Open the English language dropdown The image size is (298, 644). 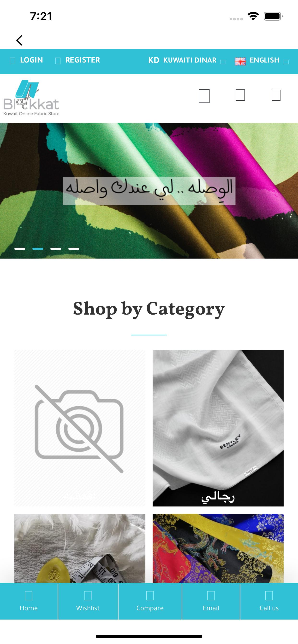click(x=262, y=60)
